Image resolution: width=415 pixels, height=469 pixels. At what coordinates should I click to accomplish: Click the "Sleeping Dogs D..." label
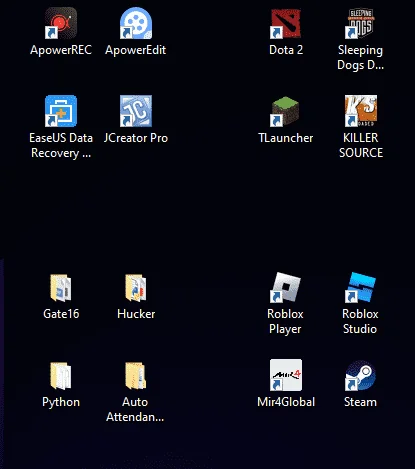(x=361, y=57)
